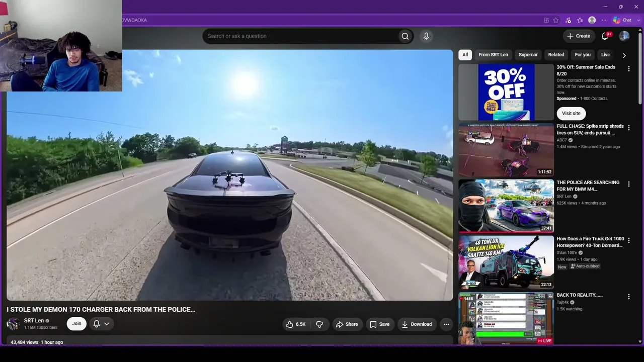Open the browser profile icon
This screenshot has height=362, width=644.
click(x=592, y=20)
